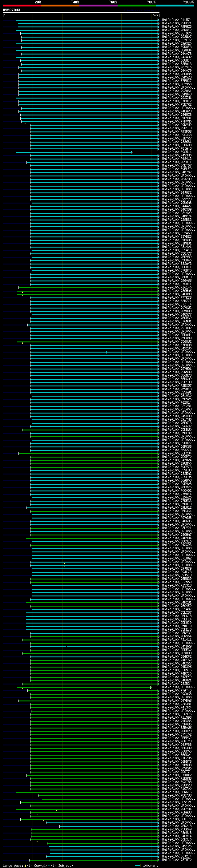Open hit UniRef100_Q6FX34
The width and height of the screenshot is (197, 868).
click(177, 454)
